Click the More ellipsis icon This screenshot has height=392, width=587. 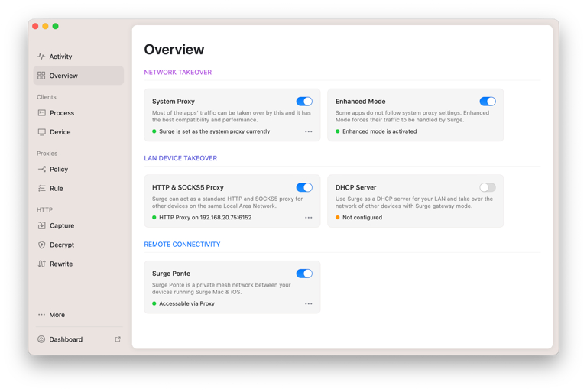[x=41, y=315]
